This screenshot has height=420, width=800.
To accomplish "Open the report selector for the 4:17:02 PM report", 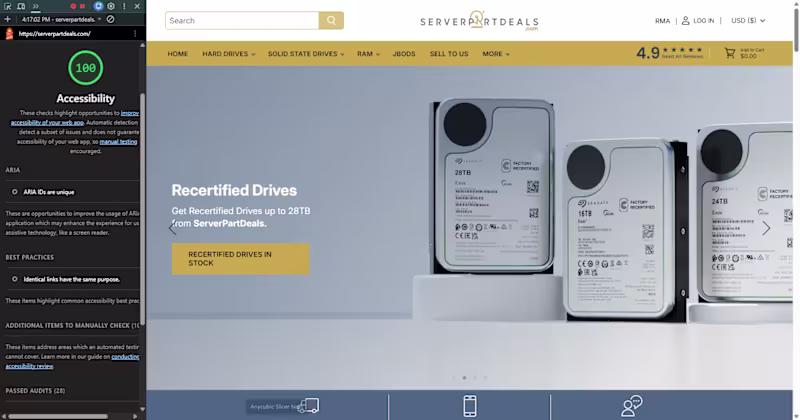I will [x=61, y=19].
